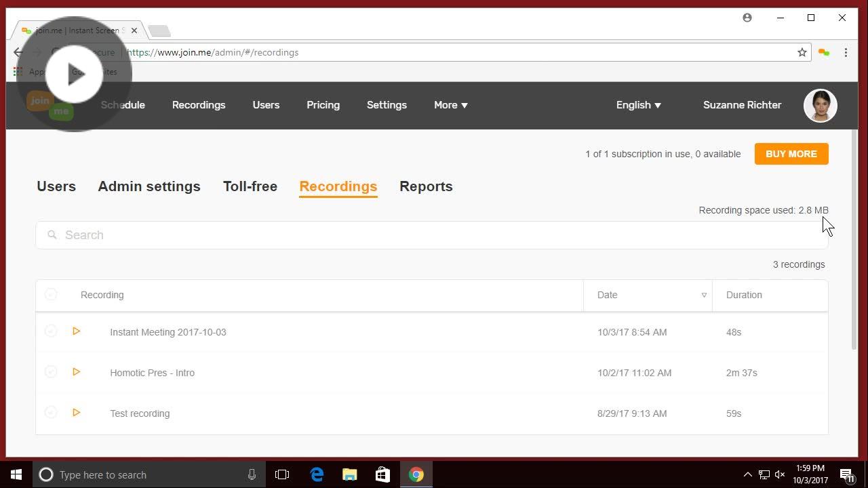Screen dimensions: 868x488
Task: Click the date 8/29/17 9:13 AM
Action: 632,413
